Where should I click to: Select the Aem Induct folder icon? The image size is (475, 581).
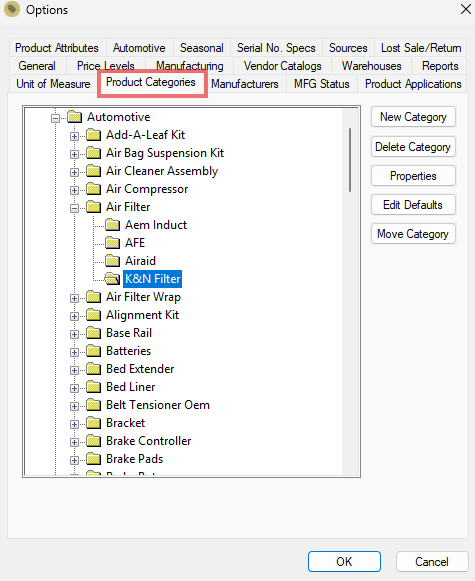point(112,225)
